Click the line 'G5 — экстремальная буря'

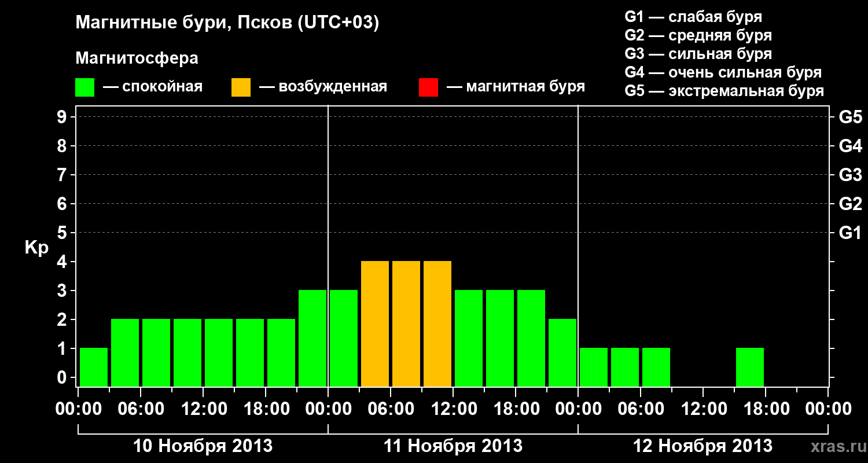click(x=724, y=91)
